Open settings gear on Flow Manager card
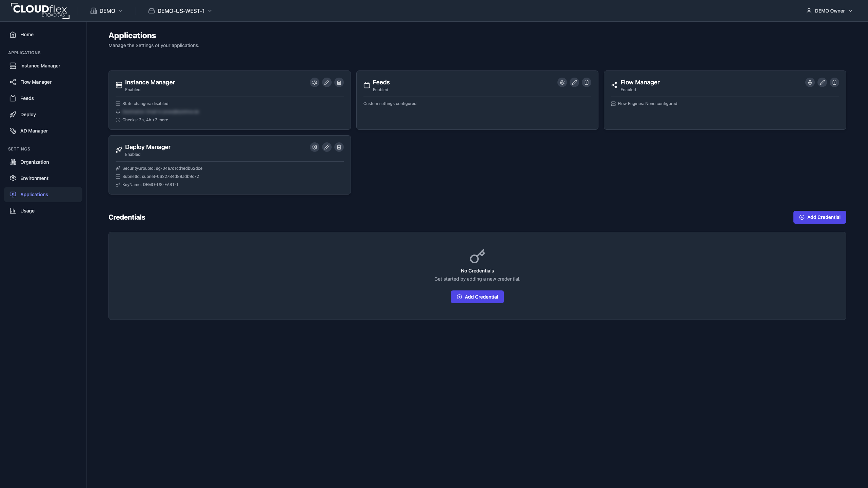This screenshot has height=488, width=868. point(810,82)
